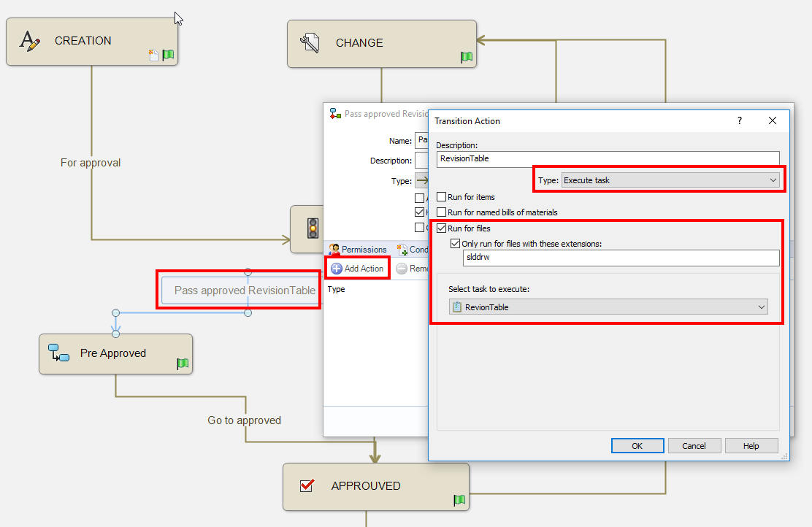The width and height of the screenshot is (812, 527).
Task: Click green flag on APPROUVED state
Action: click(459, 500)
